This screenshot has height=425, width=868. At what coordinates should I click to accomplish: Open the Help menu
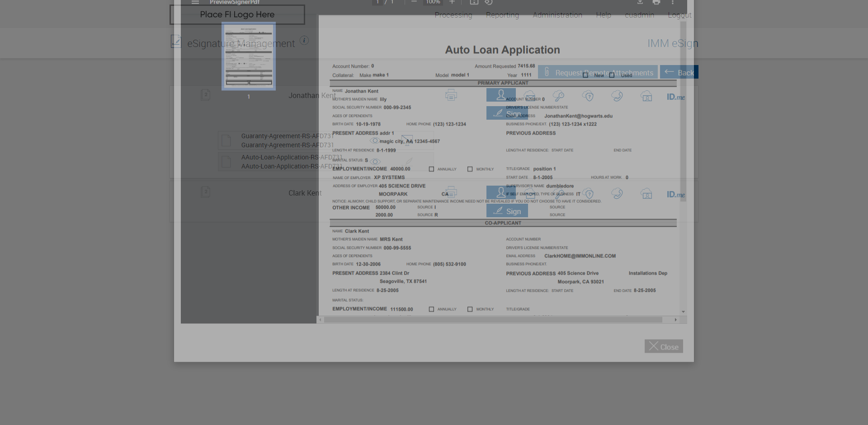(604, 15)
